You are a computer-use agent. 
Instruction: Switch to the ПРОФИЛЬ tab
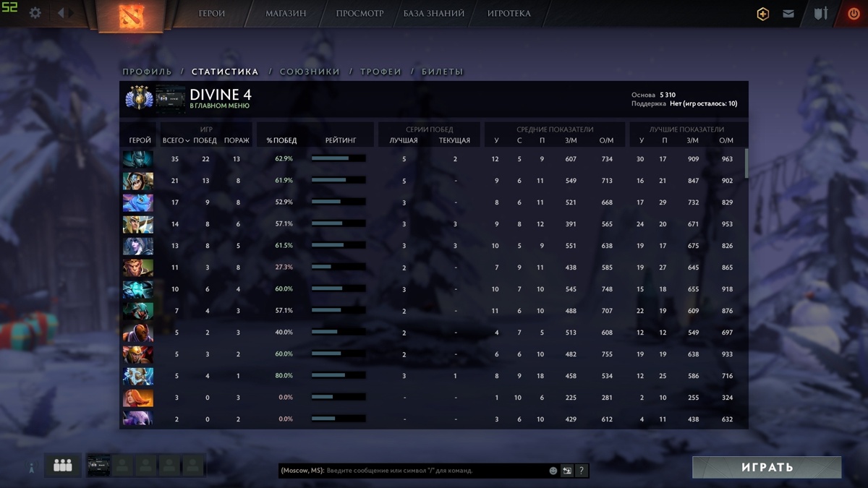148,72
